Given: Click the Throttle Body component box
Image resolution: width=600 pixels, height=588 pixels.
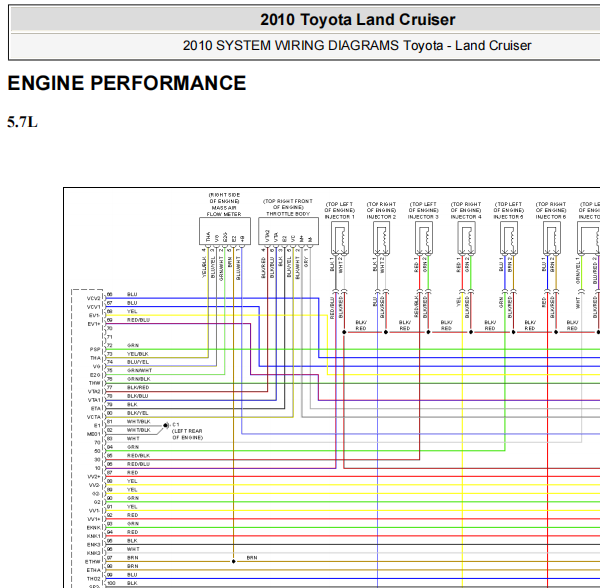Looking at the screenshot, I should click(289, 231).
